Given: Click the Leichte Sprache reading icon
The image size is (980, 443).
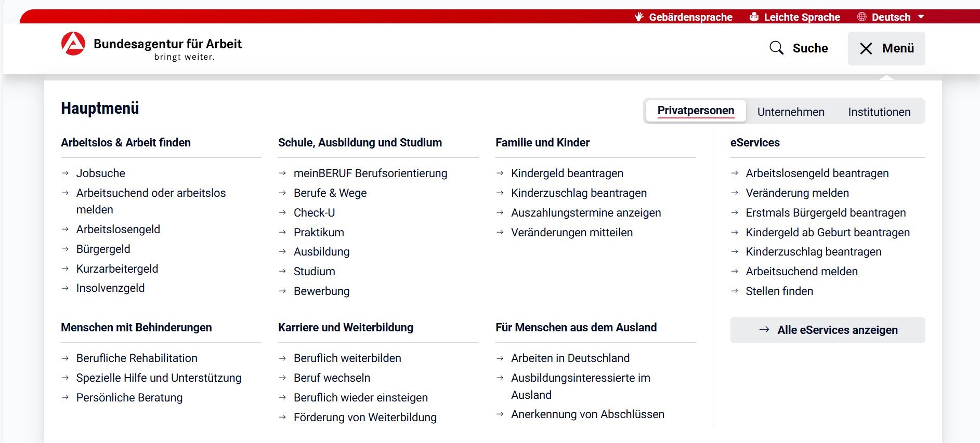Looking at the screenshot, I should pos(754,17).
